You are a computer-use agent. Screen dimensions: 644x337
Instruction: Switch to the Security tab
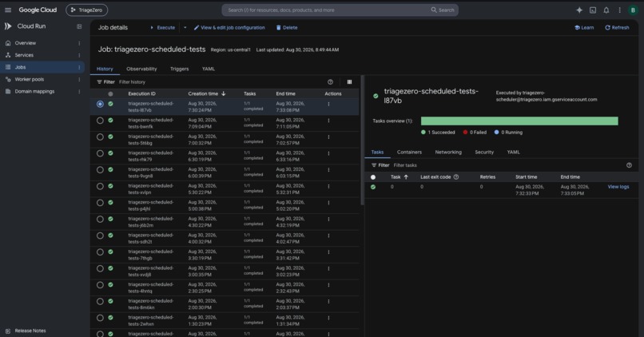pyautogui.click(x=484, y=153)
